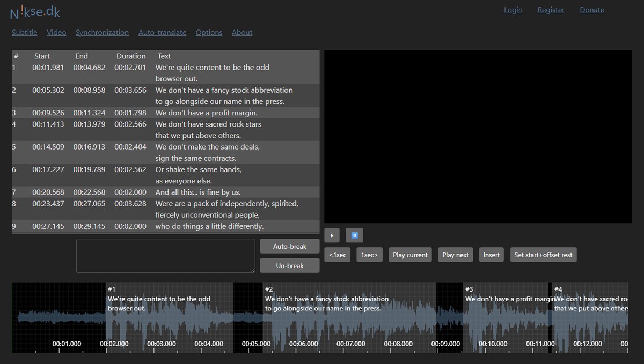Click the Duration column header
The image size is (644, 364).
click(x=131, y=56)
